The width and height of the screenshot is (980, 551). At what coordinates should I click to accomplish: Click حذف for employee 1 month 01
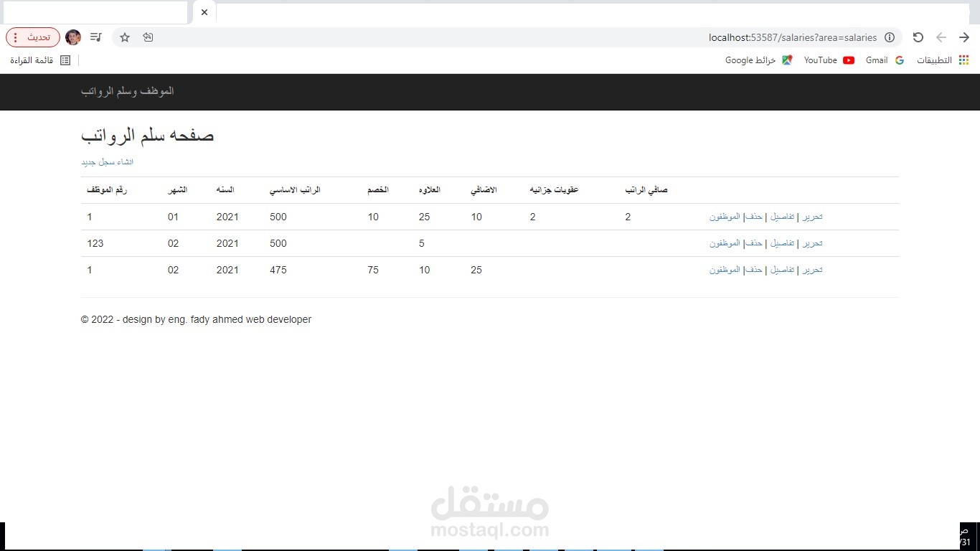click(753, 217)
